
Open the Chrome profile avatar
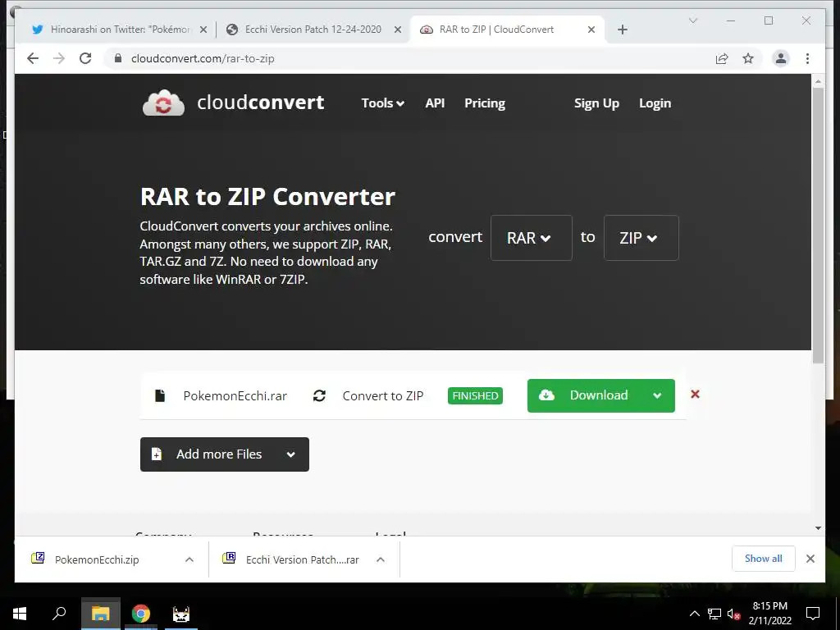point(781,58)
